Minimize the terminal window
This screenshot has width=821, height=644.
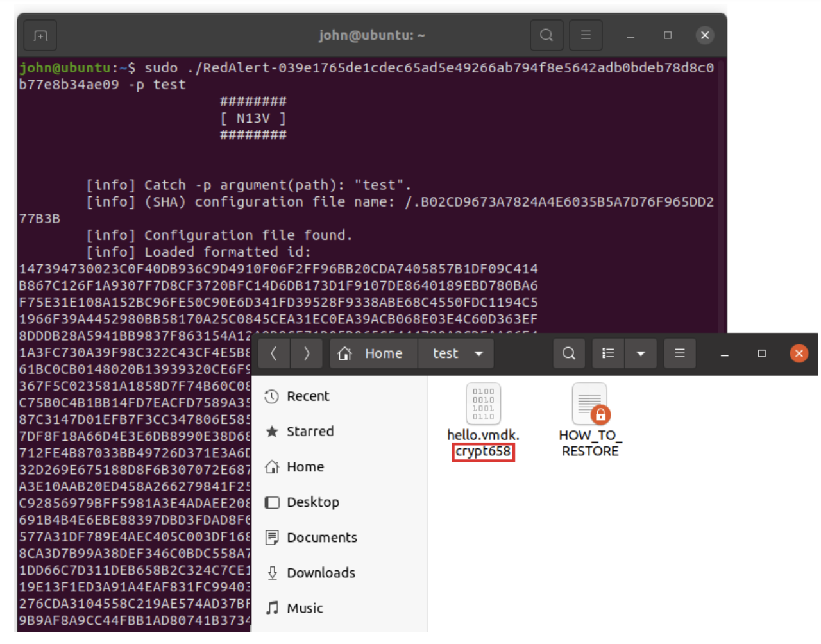pyautogui.click(x=631, y=36)
